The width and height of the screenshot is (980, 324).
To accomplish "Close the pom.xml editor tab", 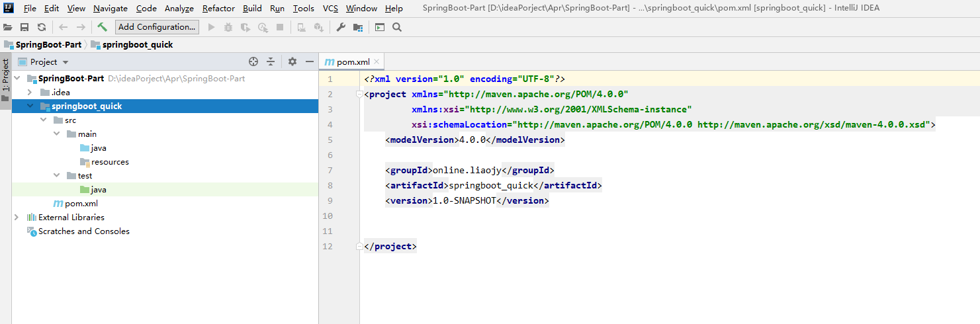I will (x=377, y=61).
